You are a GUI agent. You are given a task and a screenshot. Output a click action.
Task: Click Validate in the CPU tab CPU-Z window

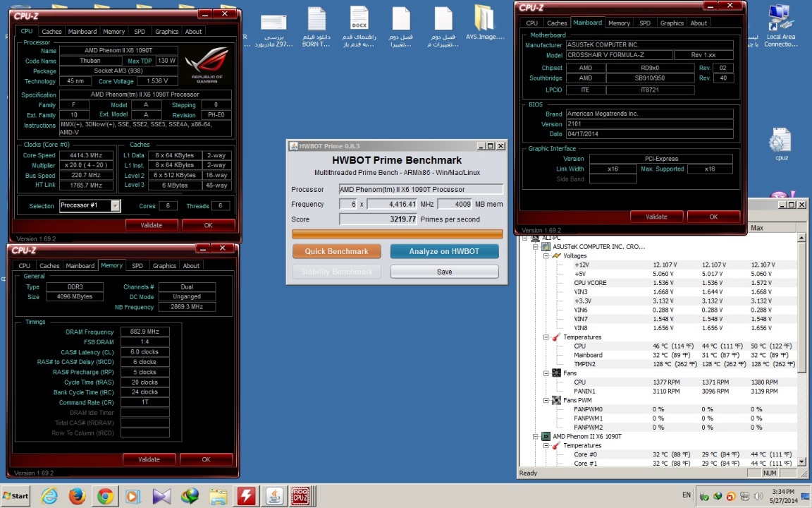coord(152,226)
